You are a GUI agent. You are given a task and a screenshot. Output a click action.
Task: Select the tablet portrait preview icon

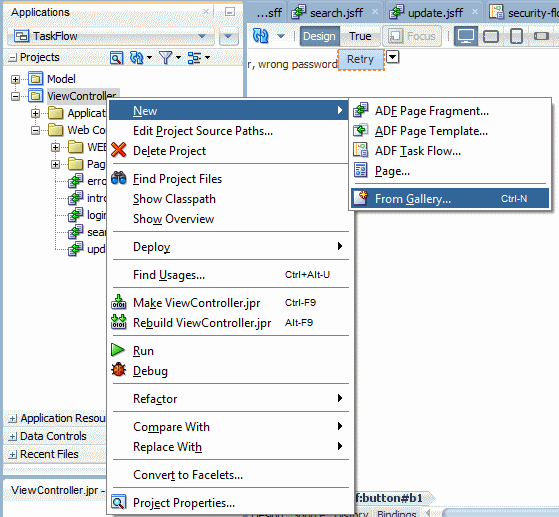tap(516, 36)
